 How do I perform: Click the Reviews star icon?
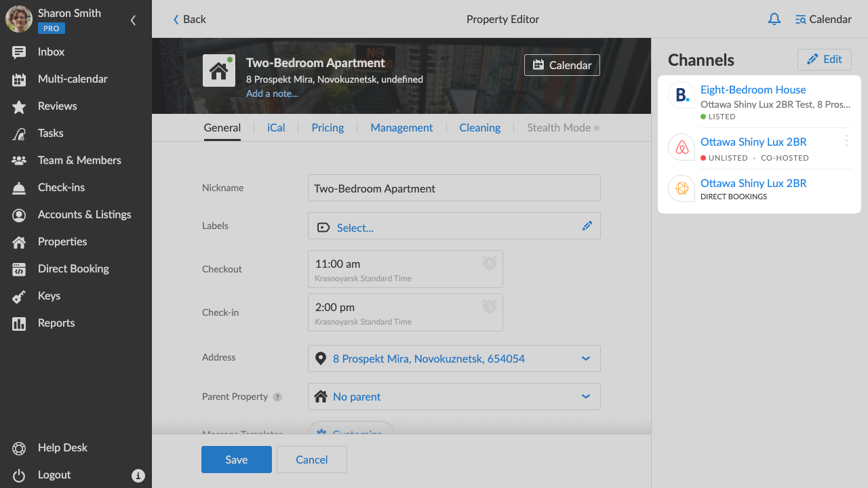pyautogui.click(x=19, y=106)
